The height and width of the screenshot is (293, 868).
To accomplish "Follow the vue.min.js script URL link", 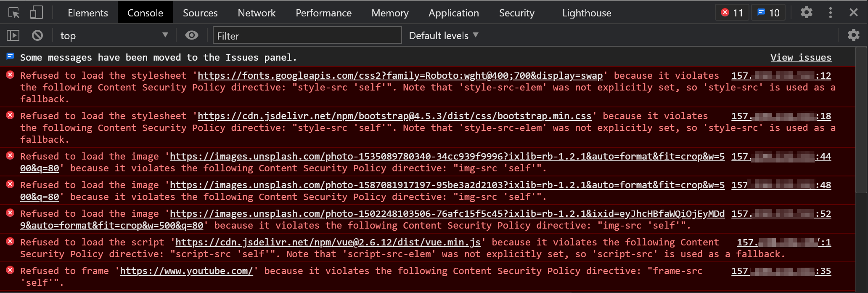I will 328,242.
